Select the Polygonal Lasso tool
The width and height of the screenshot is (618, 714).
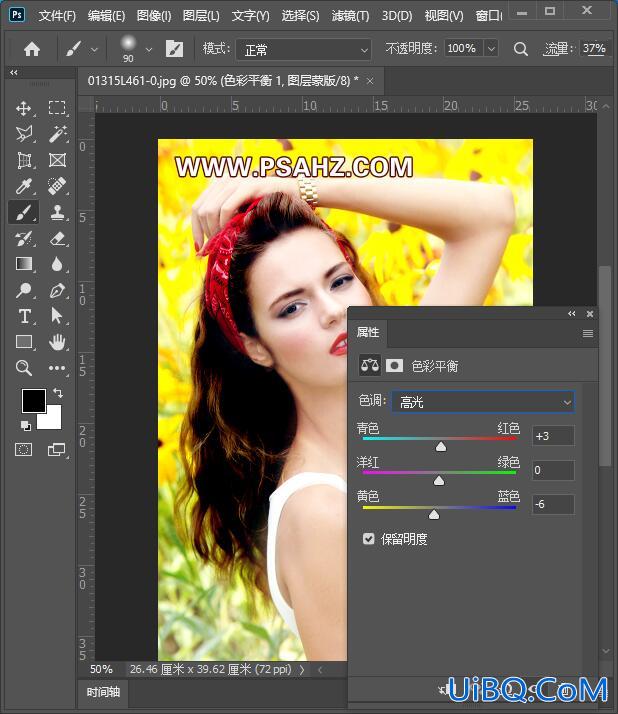coord(24,134)
